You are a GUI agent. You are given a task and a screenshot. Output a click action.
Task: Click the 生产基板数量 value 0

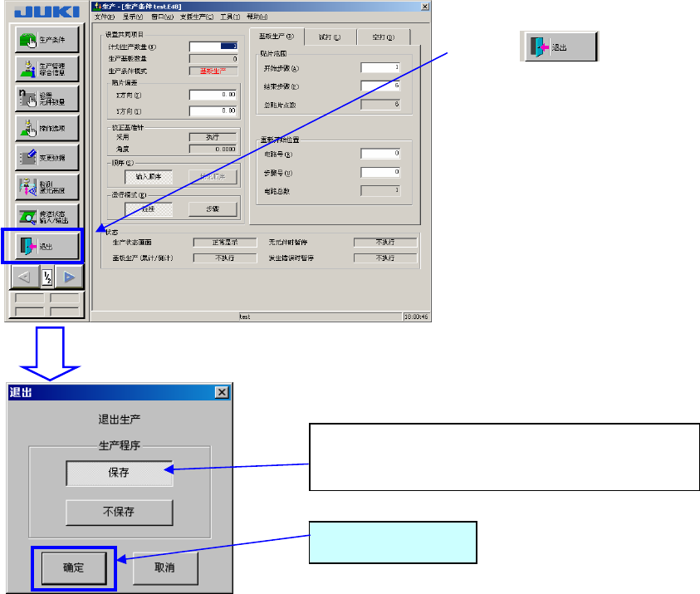[x=213, y=59]
